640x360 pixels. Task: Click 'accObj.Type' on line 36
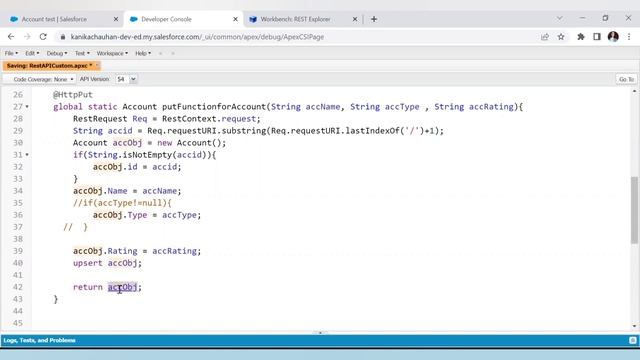pos(120,215)
